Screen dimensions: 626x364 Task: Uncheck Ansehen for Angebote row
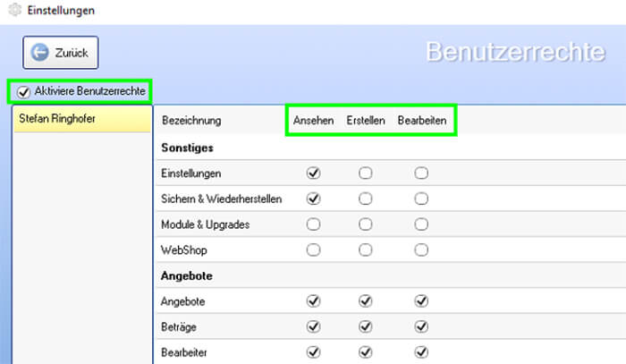coord(313,301)
